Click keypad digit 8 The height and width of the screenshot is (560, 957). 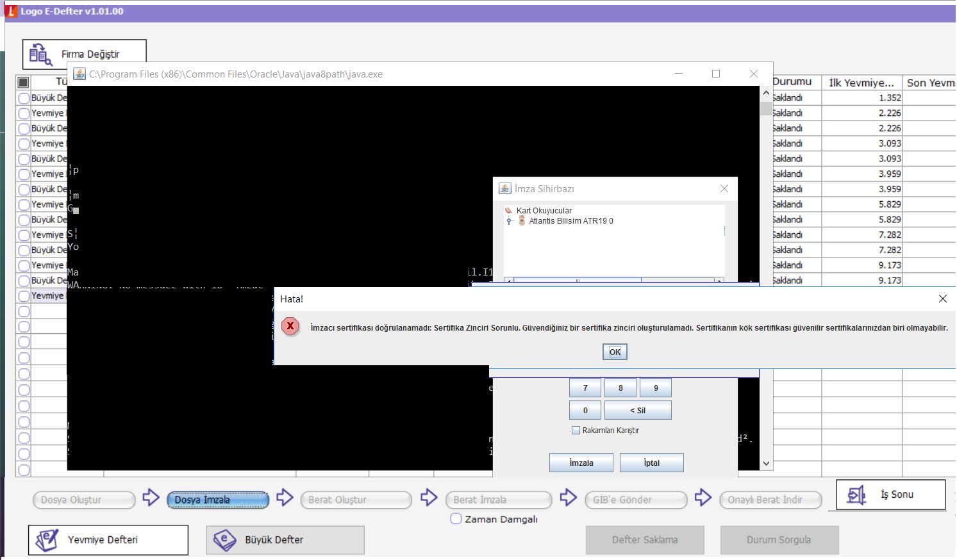[620, 388]
